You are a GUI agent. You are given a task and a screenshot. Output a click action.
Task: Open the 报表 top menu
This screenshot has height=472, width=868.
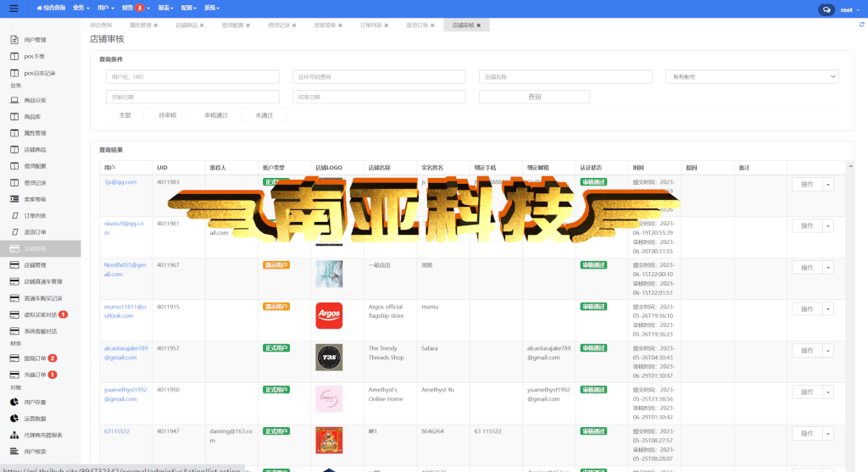coord(165,8)
